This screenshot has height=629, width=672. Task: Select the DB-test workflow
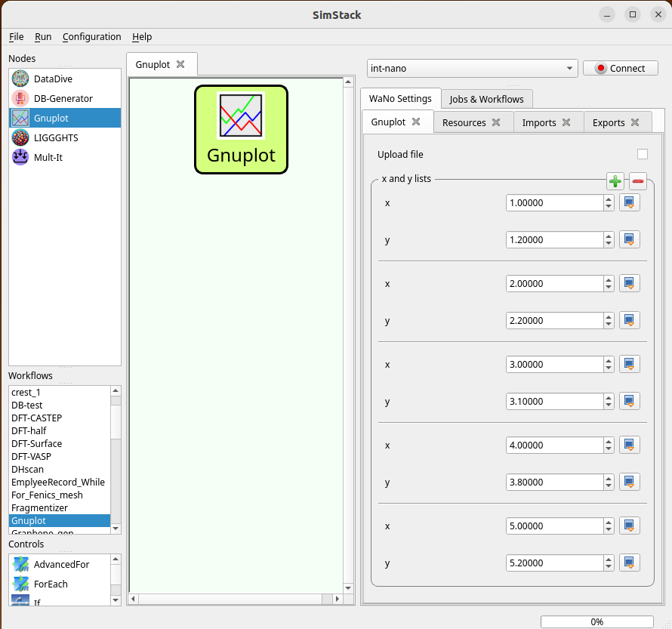pos(60,405)
